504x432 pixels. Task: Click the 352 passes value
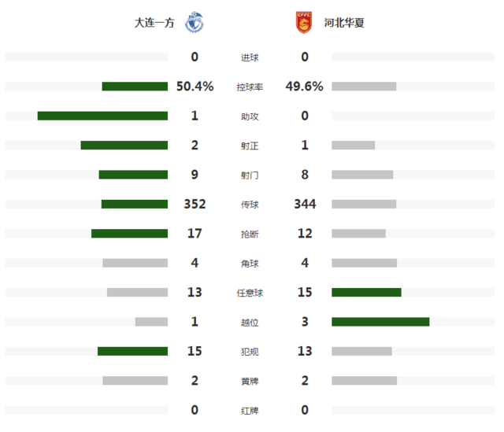[x=195, y=204]
